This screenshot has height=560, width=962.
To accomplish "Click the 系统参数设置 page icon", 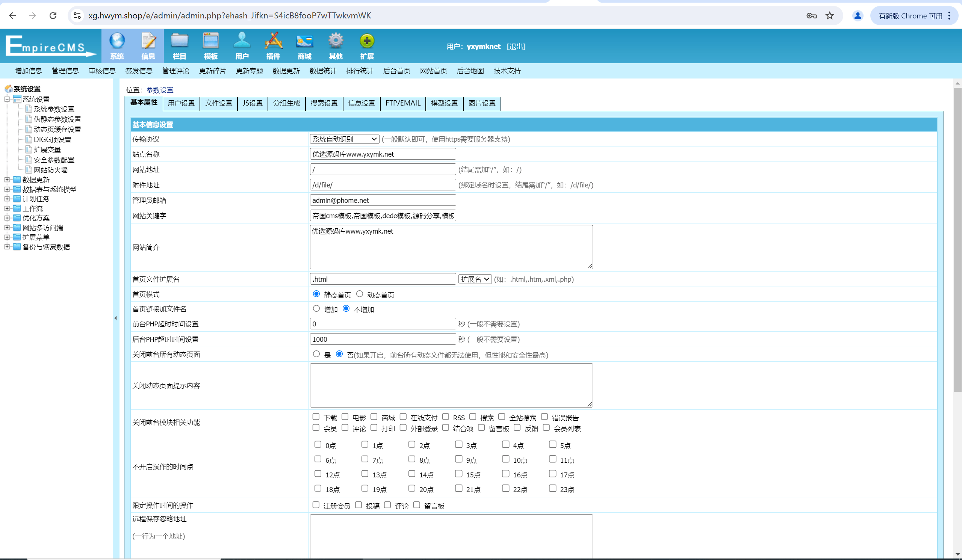I will (29, 109).
